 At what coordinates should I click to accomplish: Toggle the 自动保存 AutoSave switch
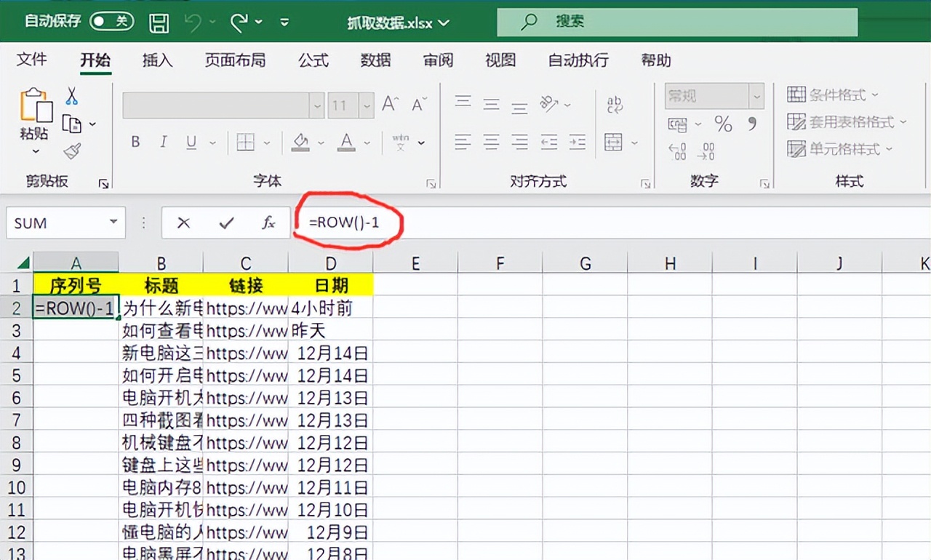point(111,21)
